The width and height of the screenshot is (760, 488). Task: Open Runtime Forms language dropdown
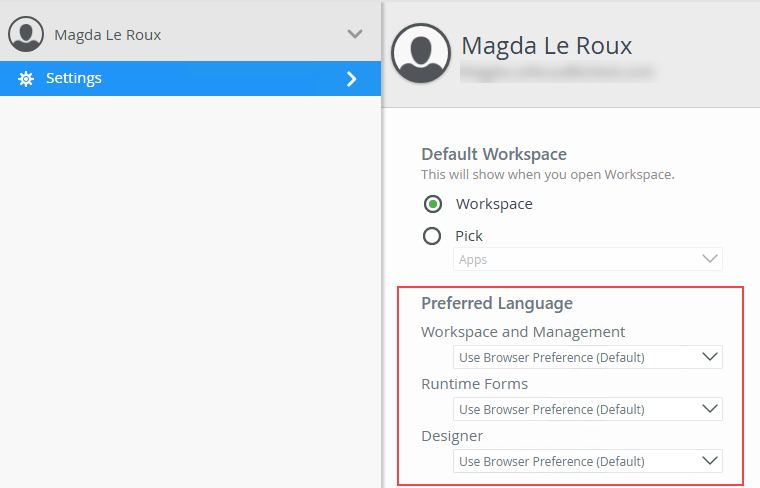coord(588,409)
